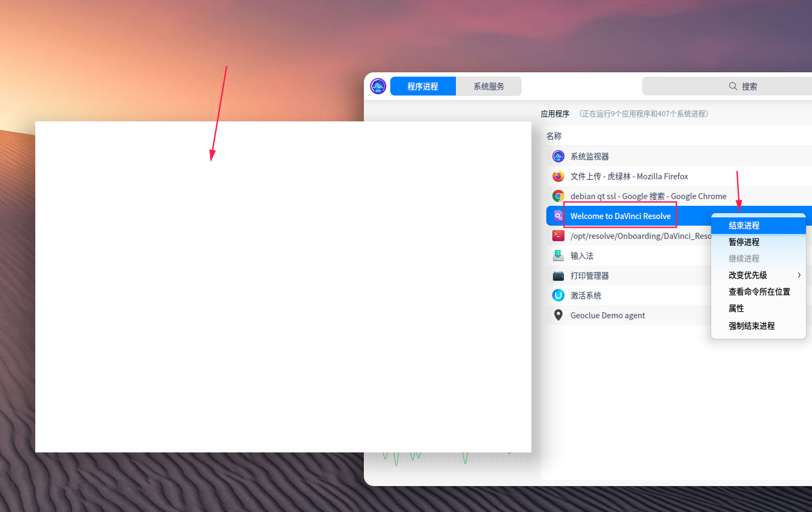This screenshot has width=812, height=512.
Task: Select 结束进程 from context menu
Action: click(x=744, y=225)
